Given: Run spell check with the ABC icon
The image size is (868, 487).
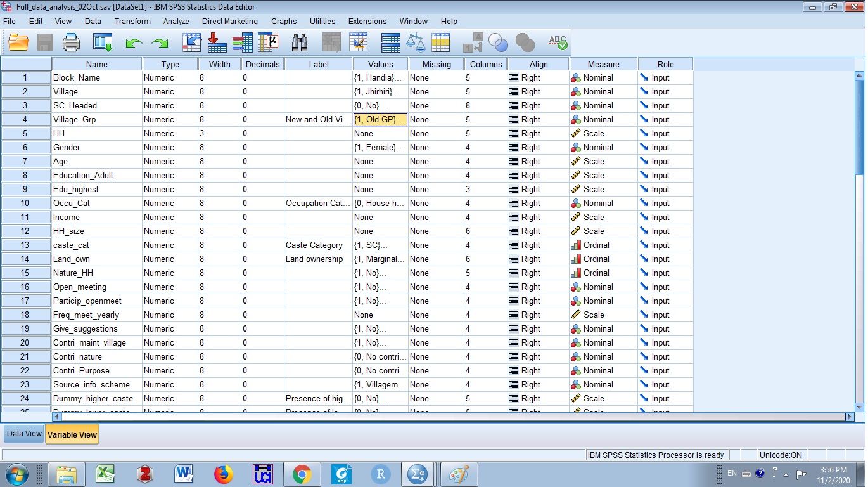Looking at the screenshot, I should coord(558,43).
